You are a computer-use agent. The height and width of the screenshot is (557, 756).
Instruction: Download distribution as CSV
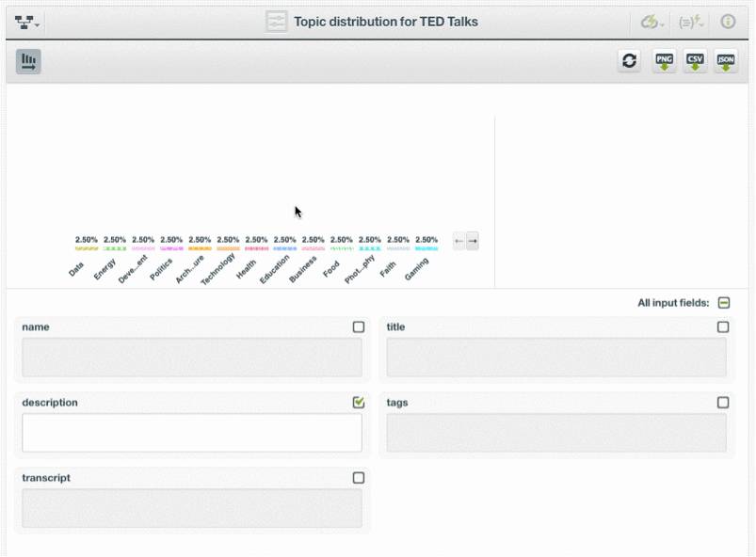(x=695, y=61)
